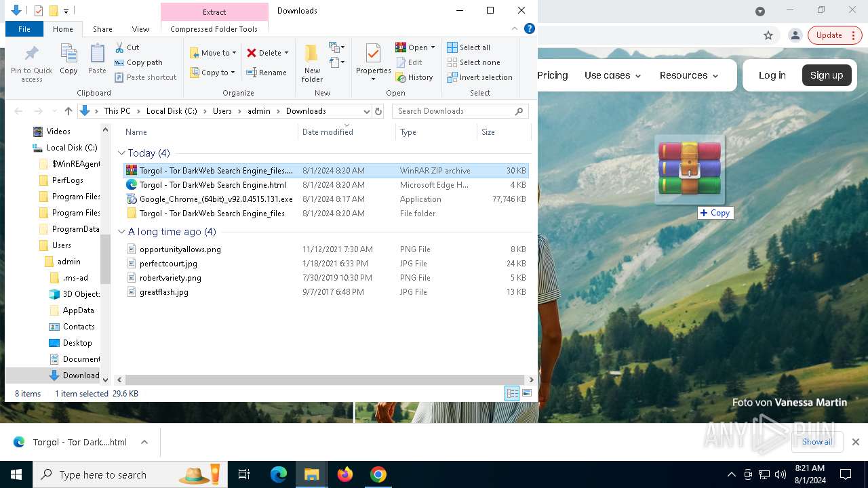
Task: Click Select none in the ribbon
Action: pos(473,62)
